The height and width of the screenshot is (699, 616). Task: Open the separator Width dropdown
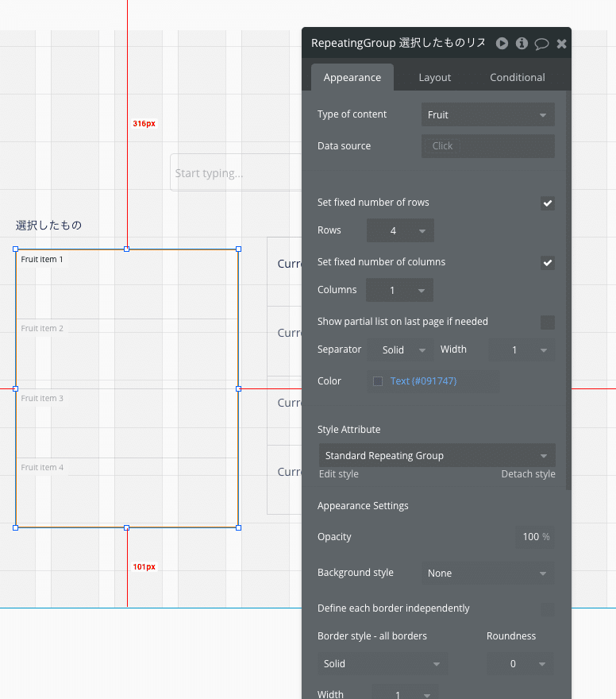click(x=522, y=349)
